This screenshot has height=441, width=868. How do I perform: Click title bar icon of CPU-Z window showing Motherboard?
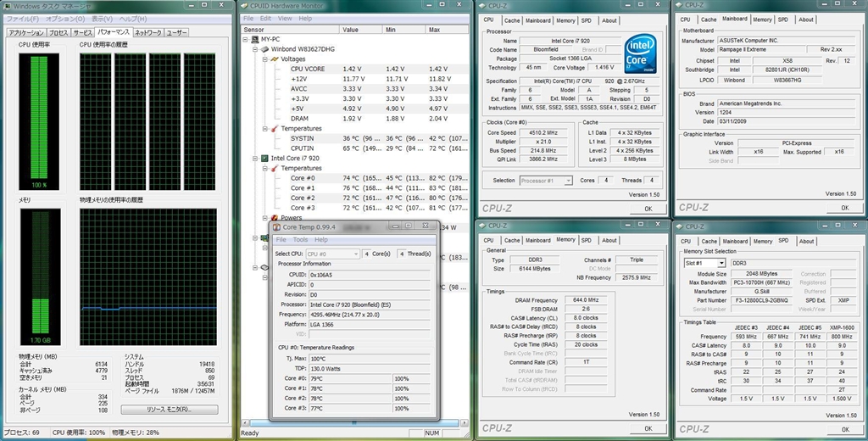point(679,5)
